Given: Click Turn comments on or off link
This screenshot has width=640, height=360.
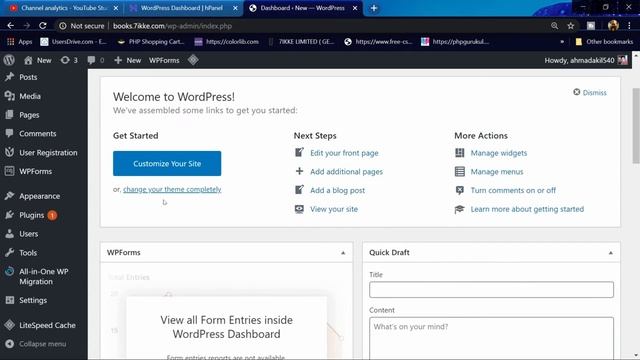Looking at the screenshot, I should [x=513, y=191].
